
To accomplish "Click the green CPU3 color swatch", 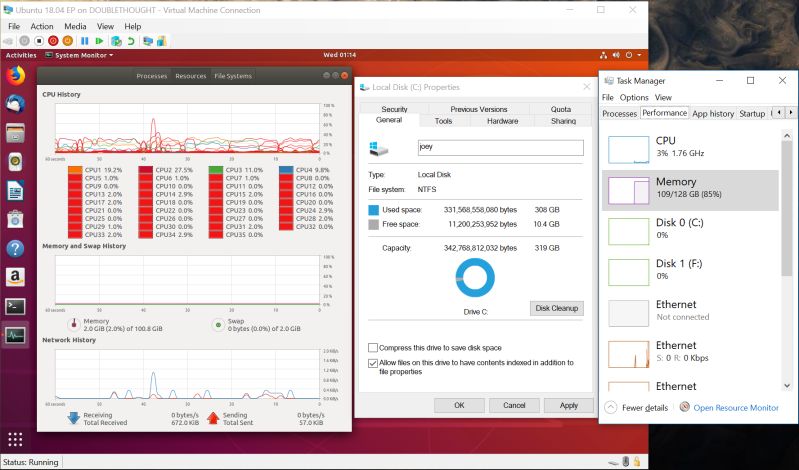I will pos(216,170).
